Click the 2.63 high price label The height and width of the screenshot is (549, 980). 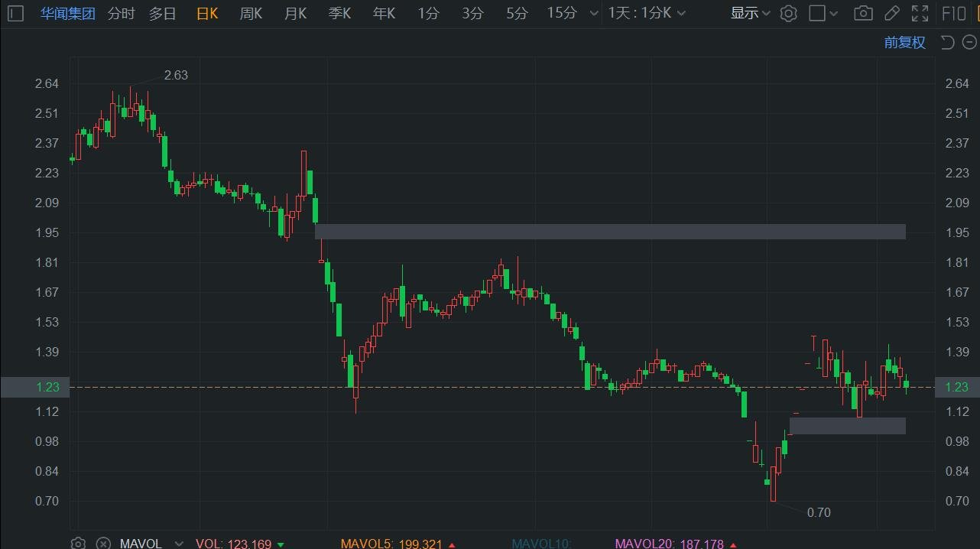(176, 75)
